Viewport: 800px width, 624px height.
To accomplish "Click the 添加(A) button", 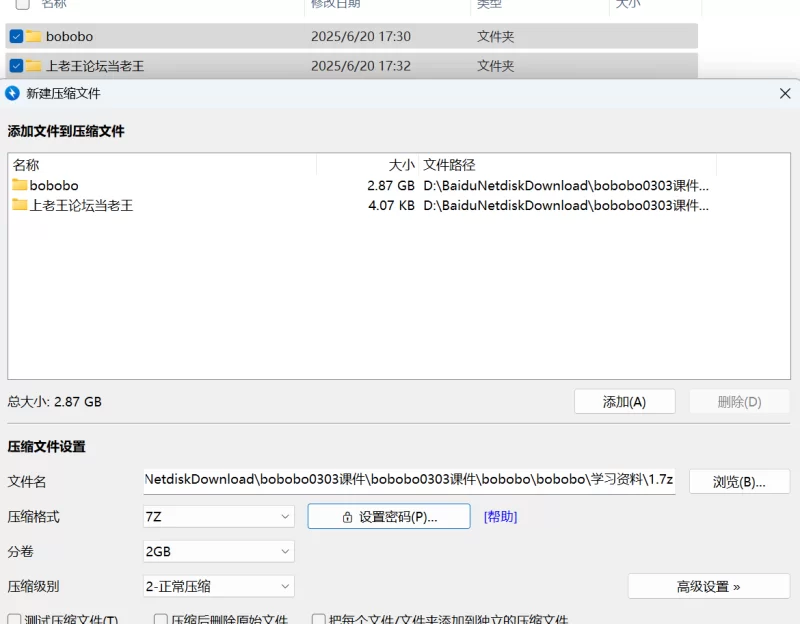I will (x=624, y=402).
